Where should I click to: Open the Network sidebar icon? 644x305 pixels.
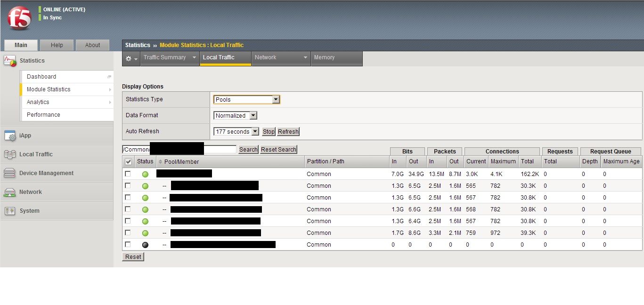(10, 192)
